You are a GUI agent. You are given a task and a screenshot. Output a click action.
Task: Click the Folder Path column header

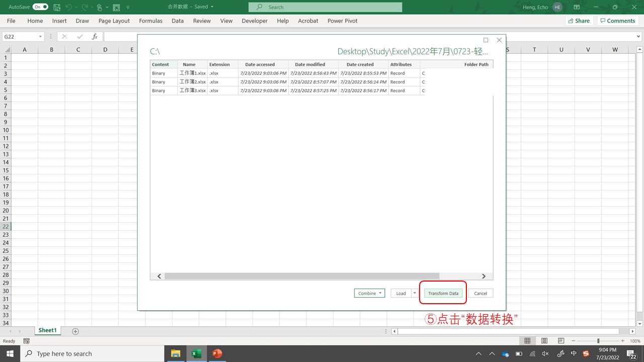coord(457,64)
